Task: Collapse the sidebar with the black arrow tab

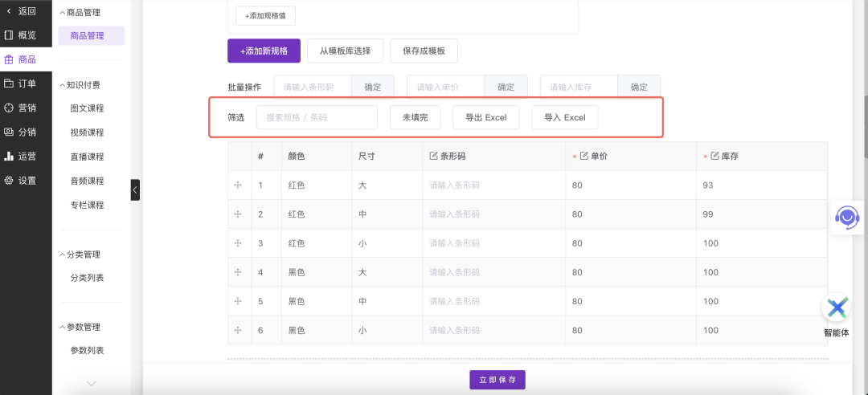Action: point(135,190)
